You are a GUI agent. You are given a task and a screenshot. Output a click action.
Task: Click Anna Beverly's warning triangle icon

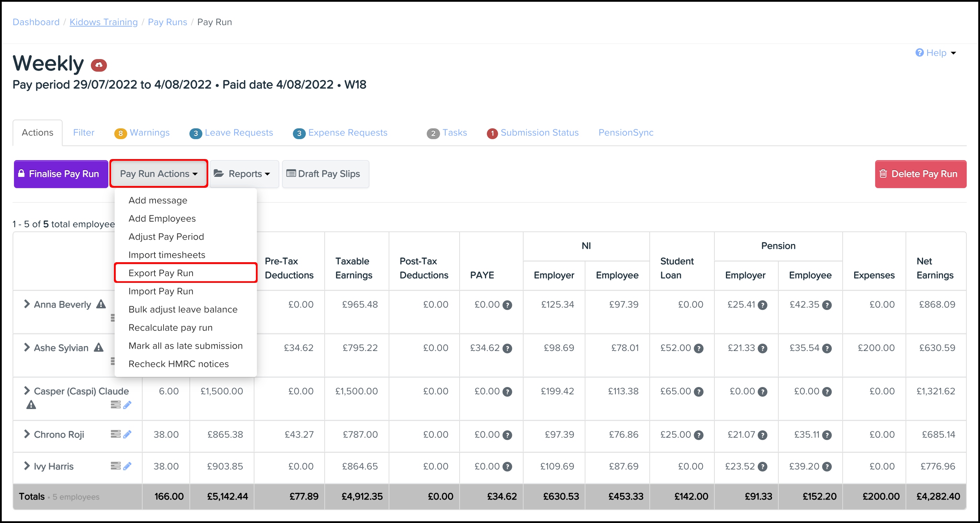[101, 304]
